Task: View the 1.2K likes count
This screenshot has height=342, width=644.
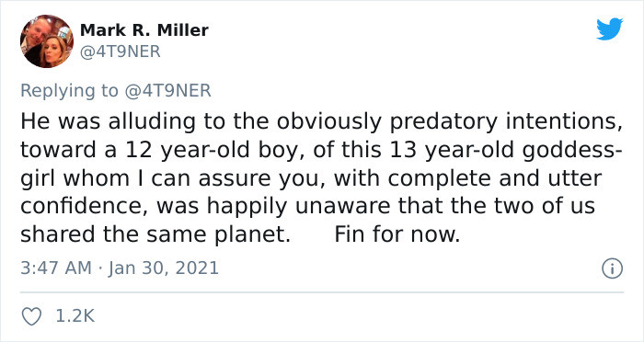Action: 75,316
